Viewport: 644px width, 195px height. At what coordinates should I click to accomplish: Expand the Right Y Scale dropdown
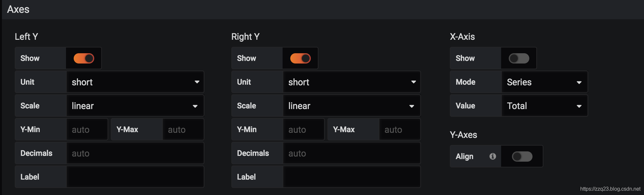[x=351, y=106]
